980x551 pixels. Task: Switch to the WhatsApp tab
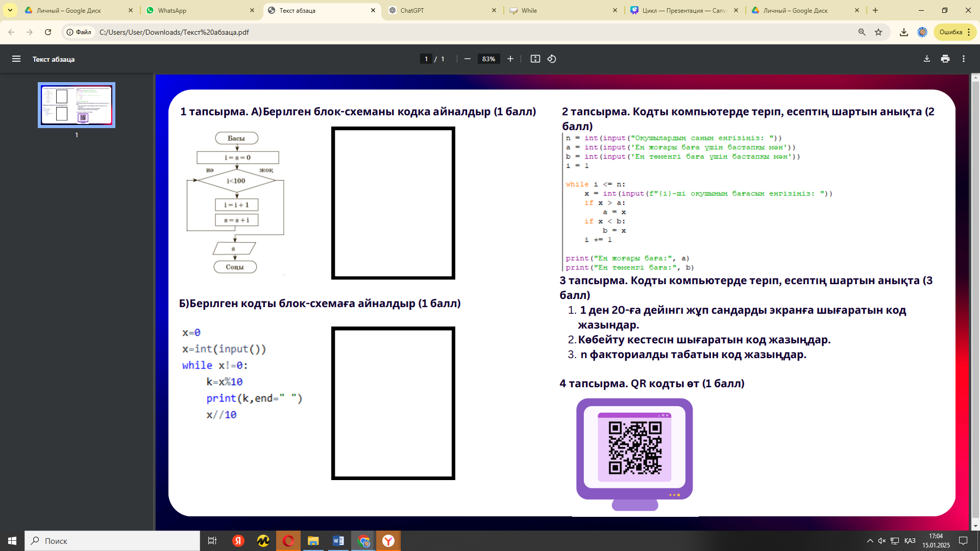tap(199, 10)
